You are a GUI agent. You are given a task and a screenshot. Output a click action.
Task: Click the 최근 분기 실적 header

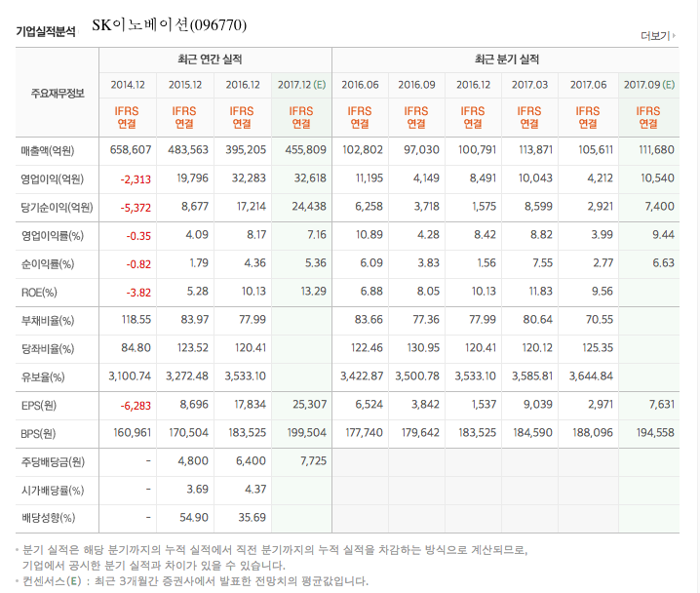507,59
